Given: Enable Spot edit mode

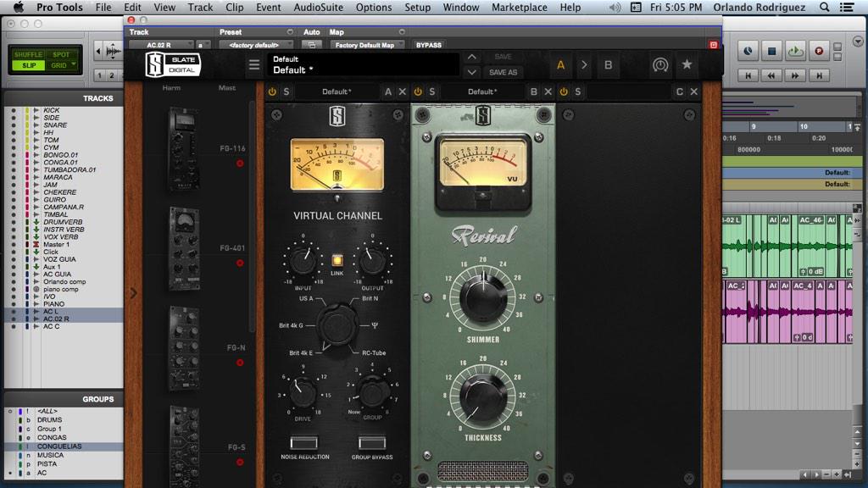Looking at the screenshot, I should coord(61,55).
